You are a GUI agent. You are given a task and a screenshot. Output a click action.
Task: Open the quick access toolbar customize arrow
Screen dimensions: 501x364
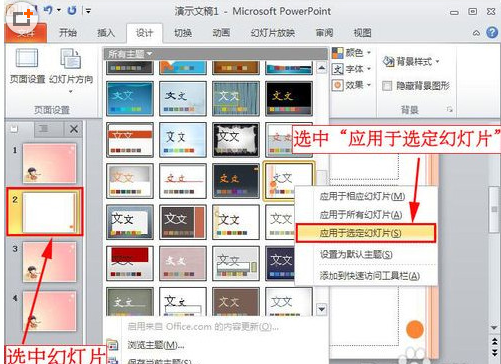pos(88,11)
